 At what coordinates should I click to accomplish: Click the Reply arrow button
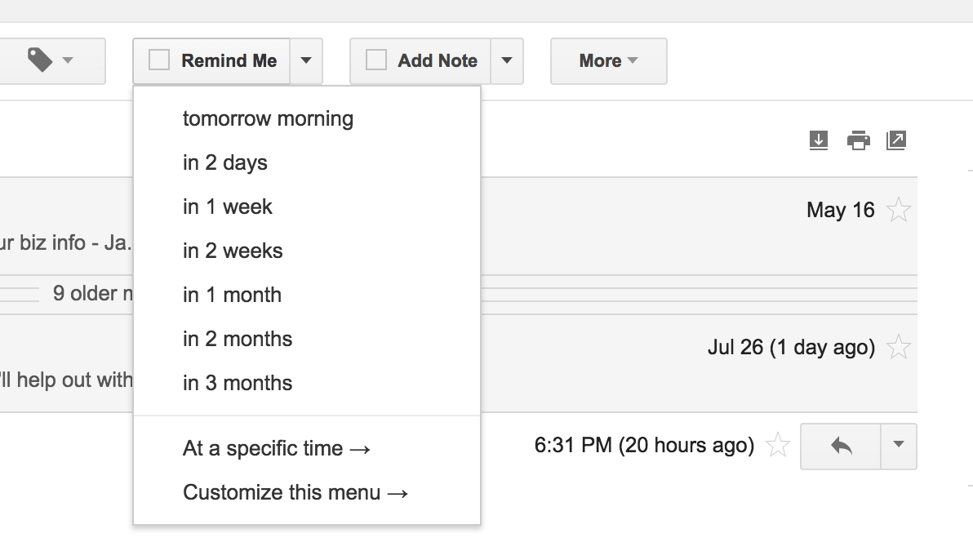[841, 446]
